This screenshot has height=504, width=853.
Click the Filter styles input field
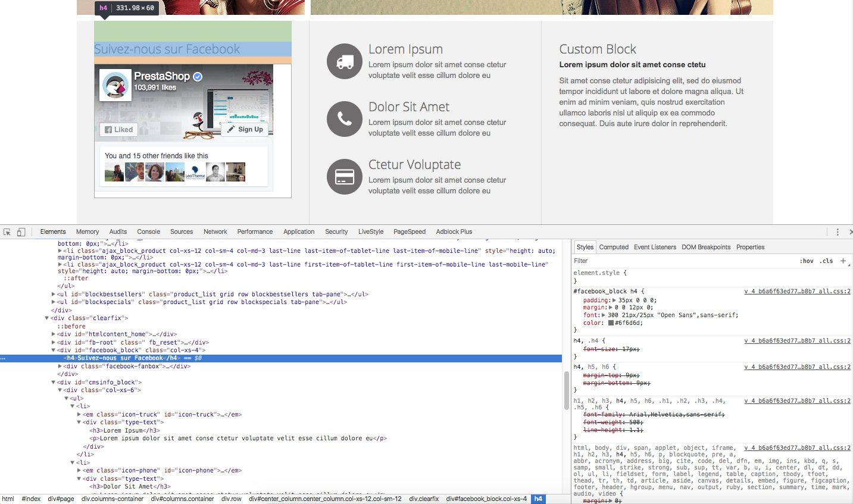click(679, 261)
